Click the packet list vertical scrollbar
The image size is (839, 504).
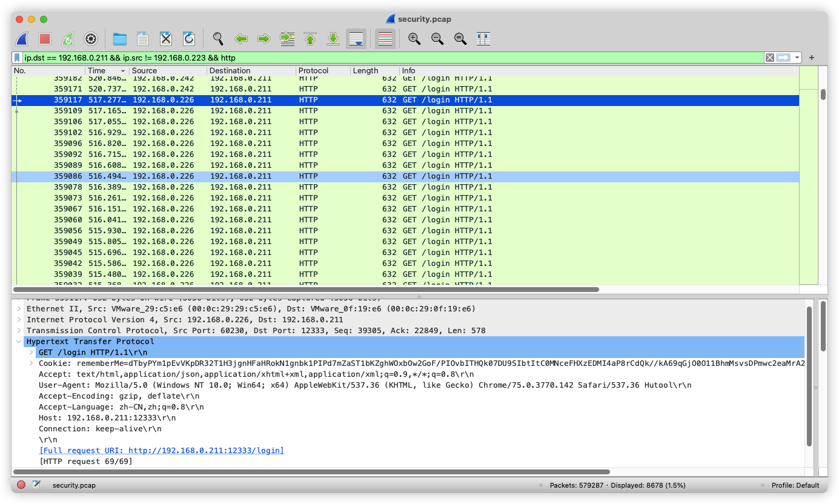[823, 94]
